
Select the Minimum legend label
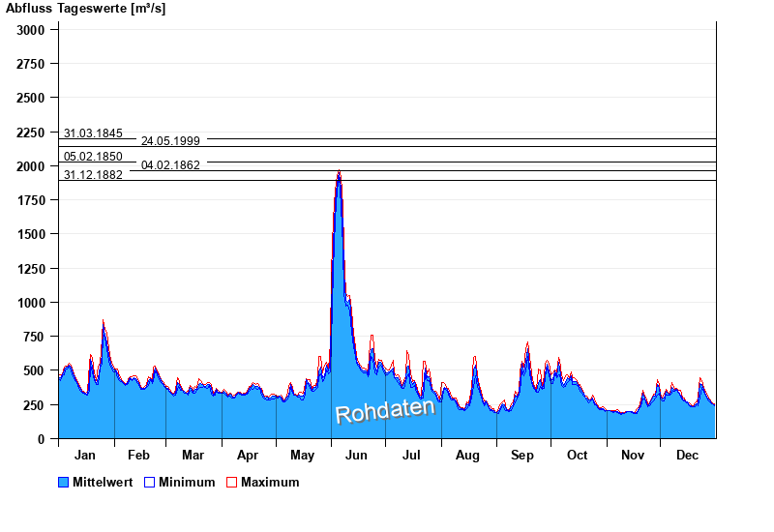pos(187,483)
